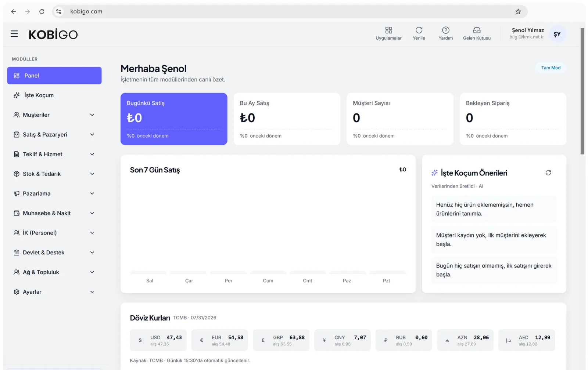Viewport: 588px width, 370px height.
Task: Expand the Stok & Tedarik chevron
Action: coord(92,174)
